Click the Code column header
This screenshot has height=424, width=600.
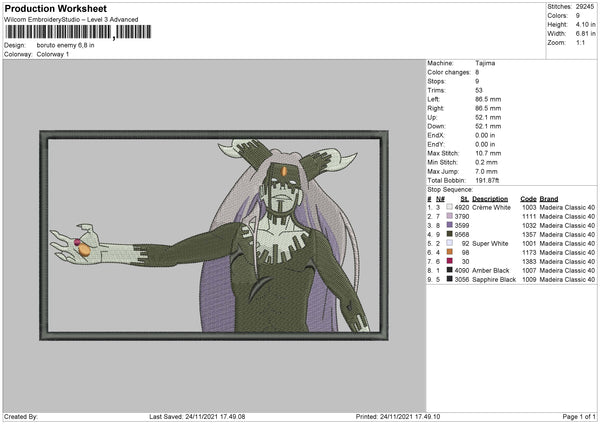pyautogui.click(x=528, y=199)
